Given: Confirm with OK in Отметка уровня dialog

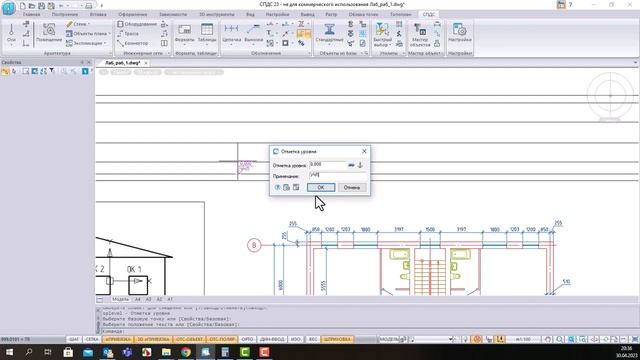Looking at the screenshot, I should click(x=321, y=187).
